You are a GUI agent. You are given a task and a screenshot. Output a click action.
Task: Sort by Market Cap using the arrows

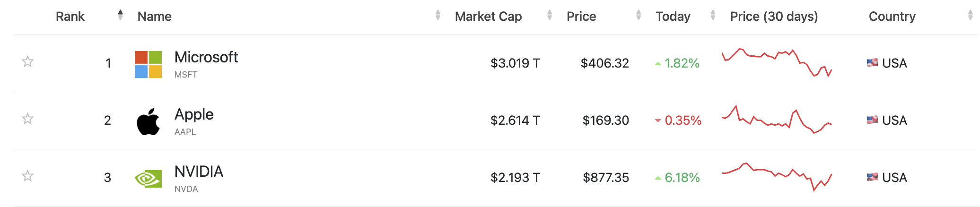point(549,16)
